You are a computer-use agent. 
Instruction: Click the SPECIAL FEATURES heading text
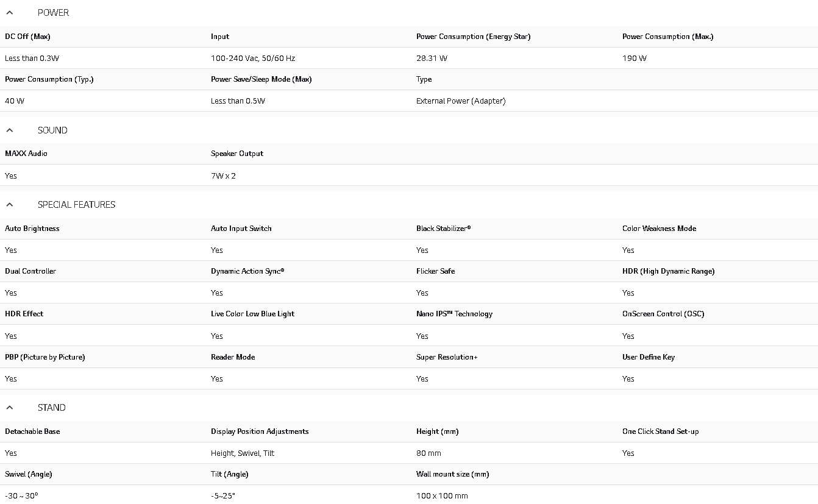click(76, 205)
